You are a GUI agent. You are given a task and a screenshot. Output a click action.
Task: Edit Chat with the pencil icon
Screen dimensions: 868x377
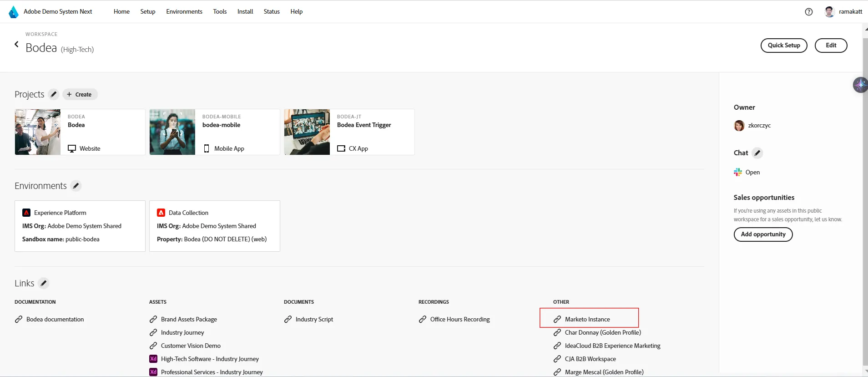coord(757,153)
